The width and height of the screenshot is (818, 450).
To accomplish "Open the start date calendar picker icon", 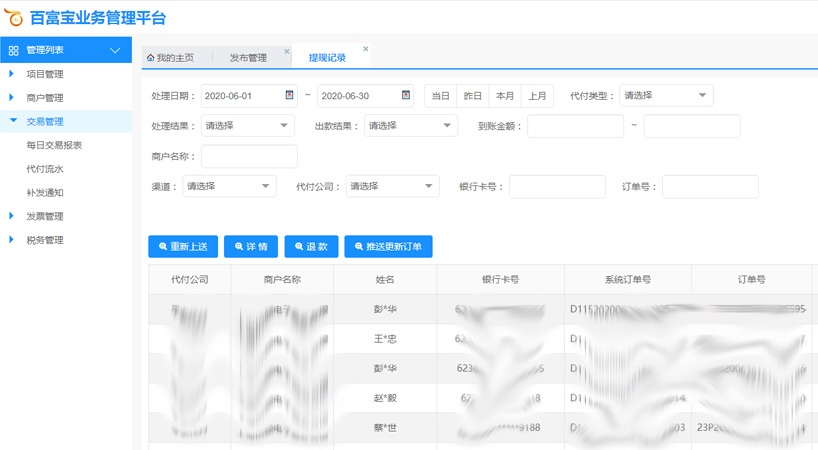I will coord(290,95).
